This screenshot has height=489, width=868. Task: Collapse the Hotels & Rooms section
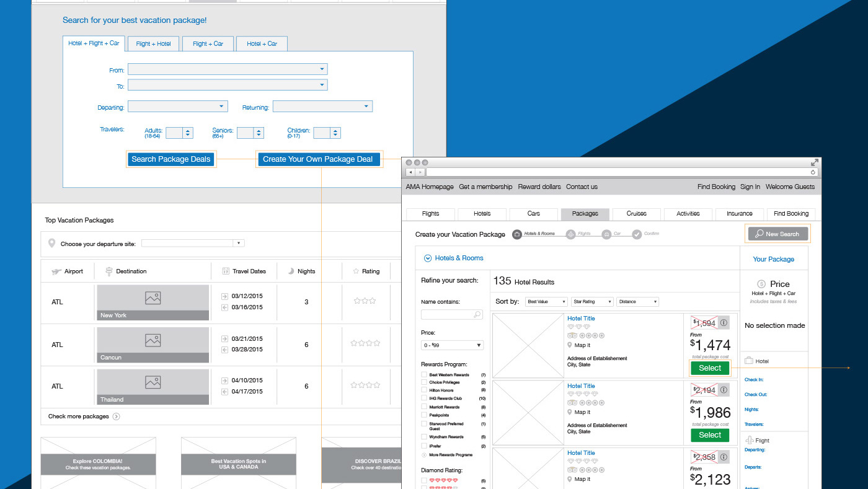click(x=427, y=258)
